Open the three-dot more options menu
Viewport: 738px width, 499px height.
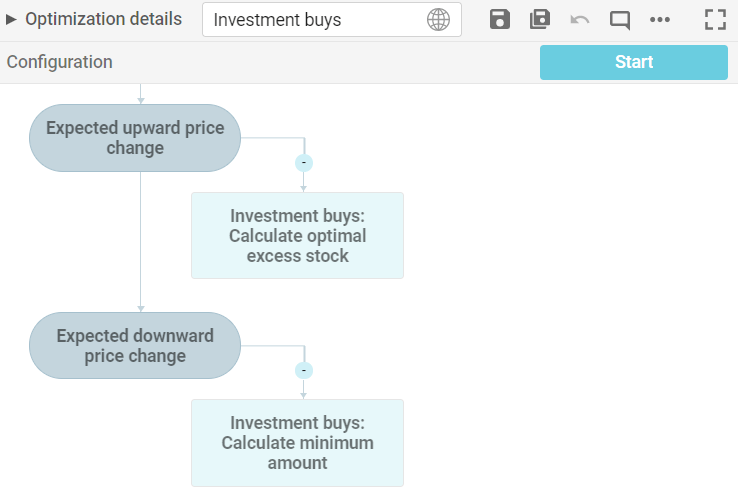click(660, 19)
